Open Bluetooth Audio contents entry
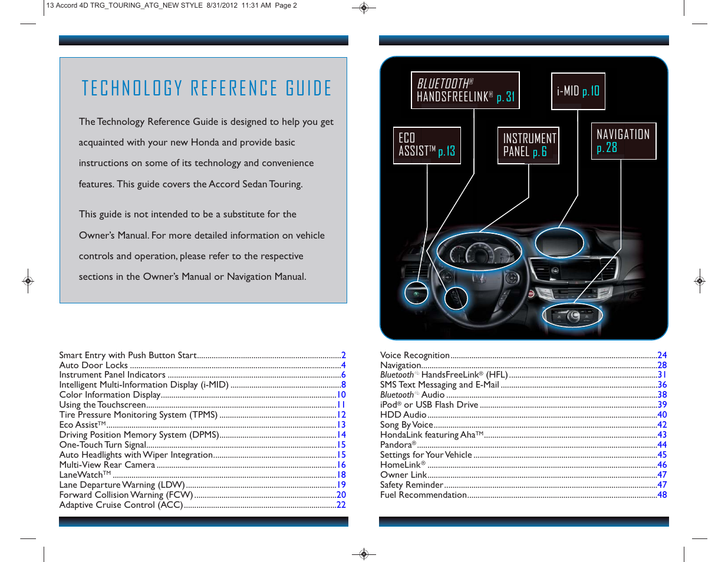The height and width of the screenshot is (562, 728). [x=523, y=395]
